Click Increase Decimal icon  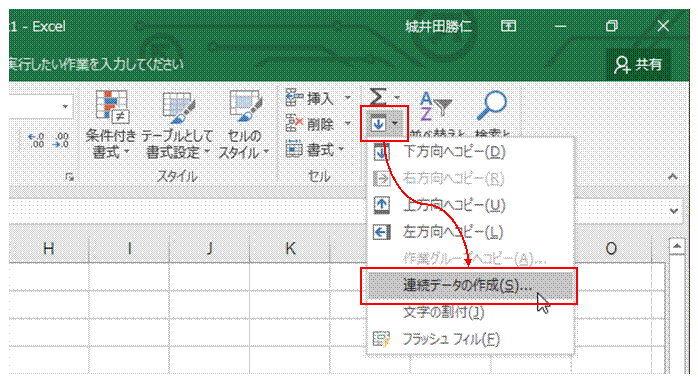coord(36,141)
